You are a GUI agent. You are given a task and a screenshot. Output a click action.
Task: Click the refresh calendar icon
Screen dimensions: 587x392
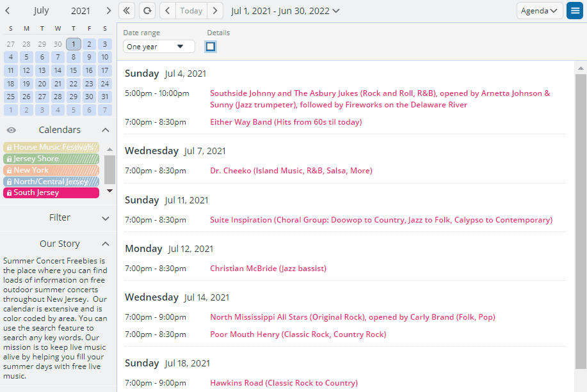pos(147,11)
